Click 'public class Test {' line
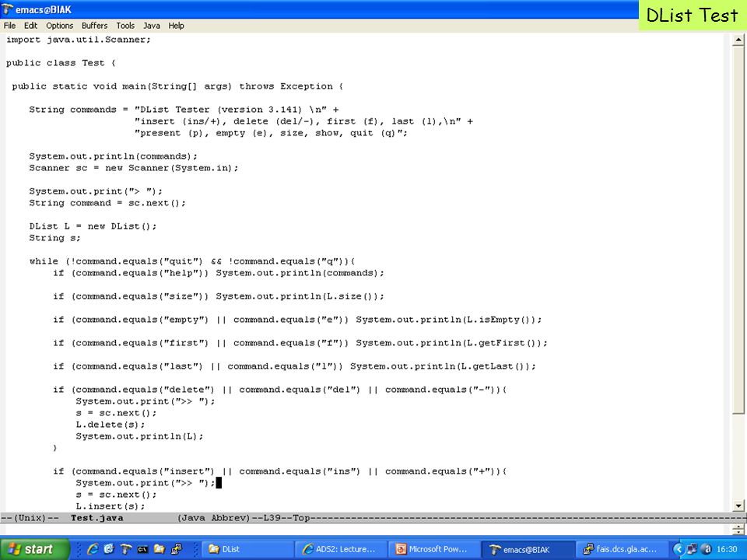The width and height of the screenshot is (747, 560). click(61, 63)
